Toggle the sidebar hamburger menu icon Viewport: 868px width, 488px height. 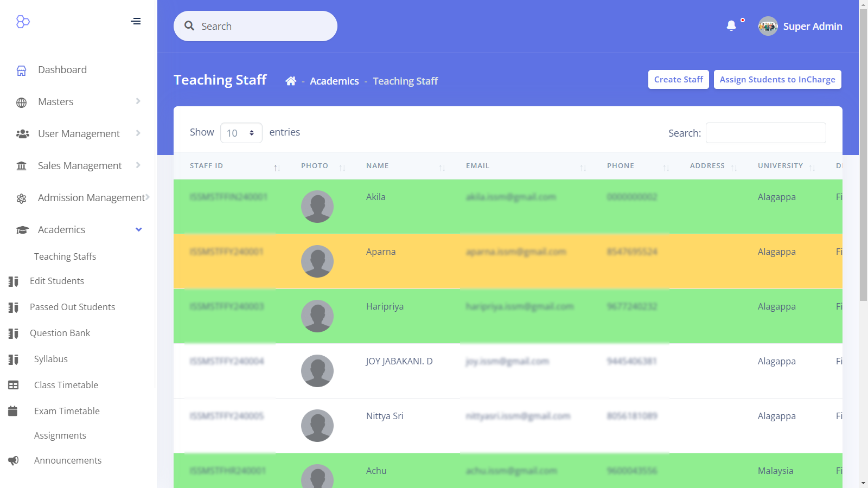coord(136,21)
